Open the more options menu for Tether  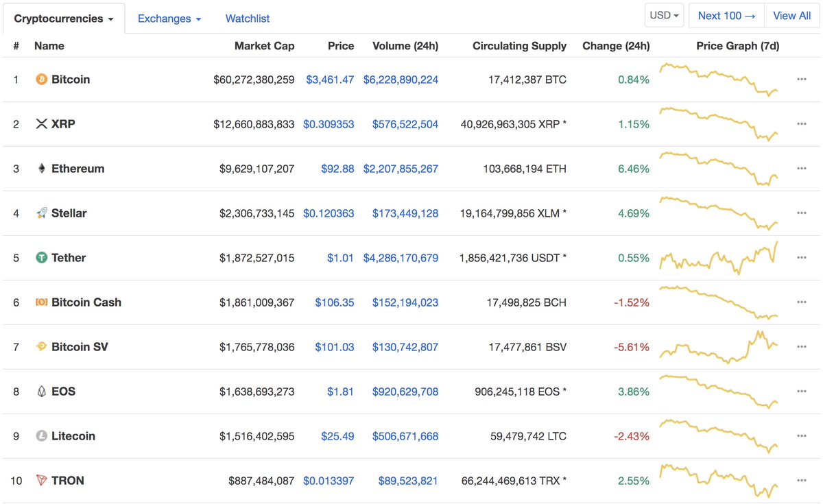pyautogui.click(x=801, y=258)
